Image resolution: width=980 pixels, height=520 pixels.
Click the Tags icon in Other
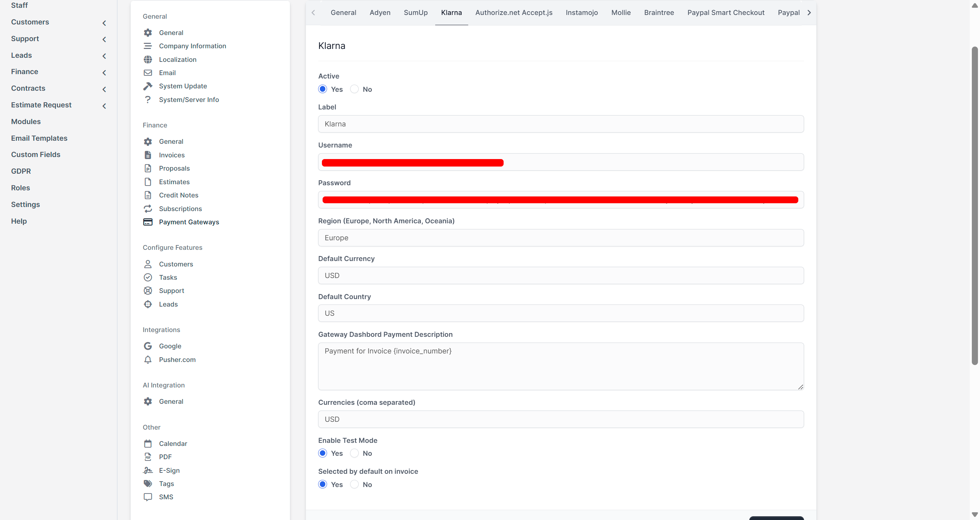coord(148,484)
